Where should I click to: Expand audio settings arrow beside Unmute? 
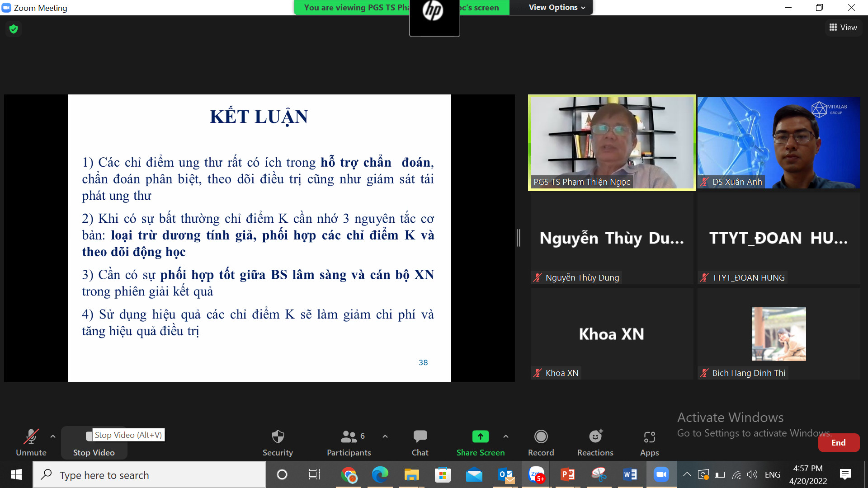pos(53,436)
